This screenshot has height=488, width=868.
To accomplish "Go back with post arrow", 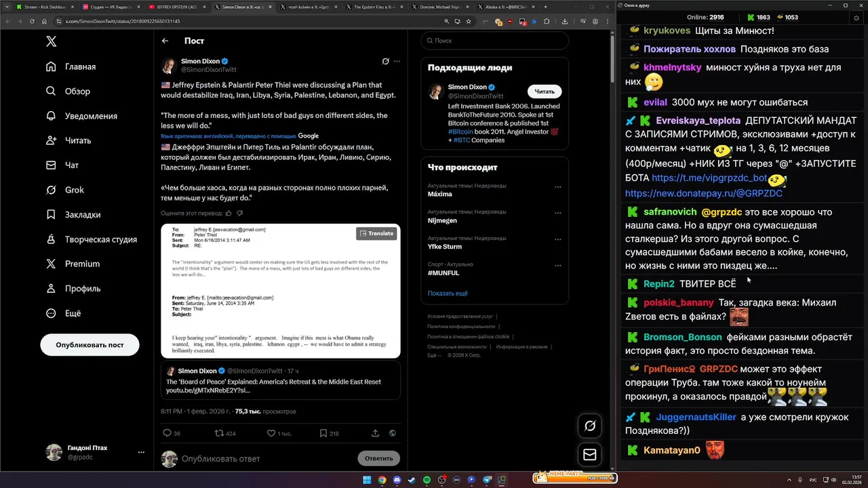I will point(165,41).
